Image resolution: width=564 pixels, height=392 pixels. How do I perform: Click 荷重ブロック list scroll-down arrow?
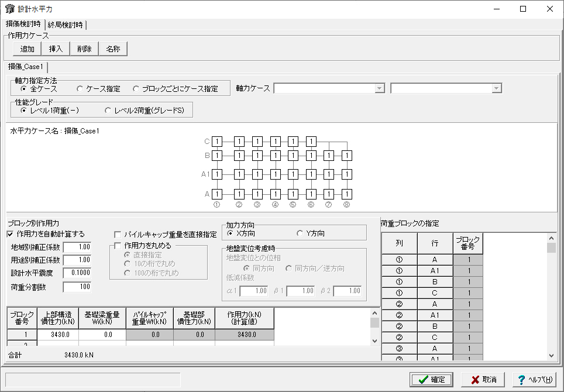click(551, 355)
